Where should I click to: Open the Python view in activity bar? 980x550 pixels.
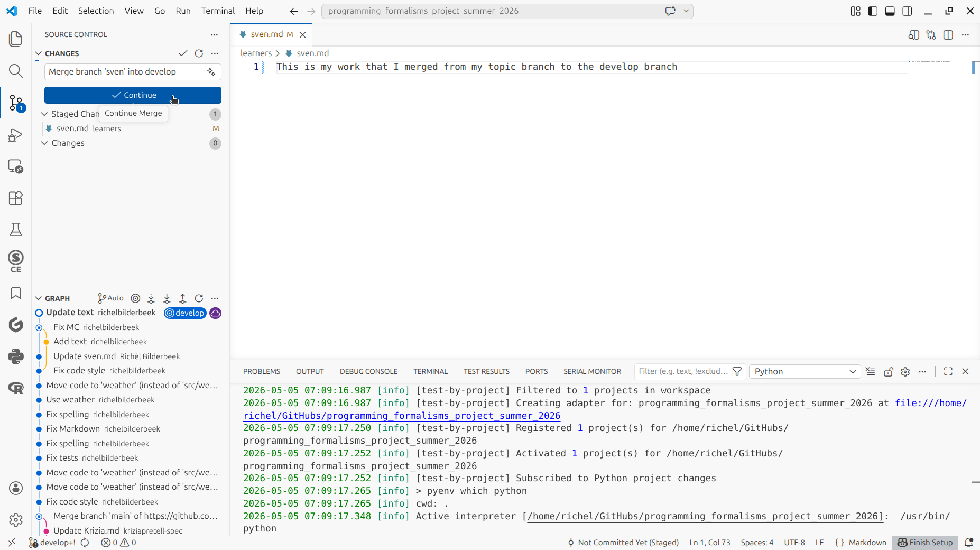pos(16,356)
